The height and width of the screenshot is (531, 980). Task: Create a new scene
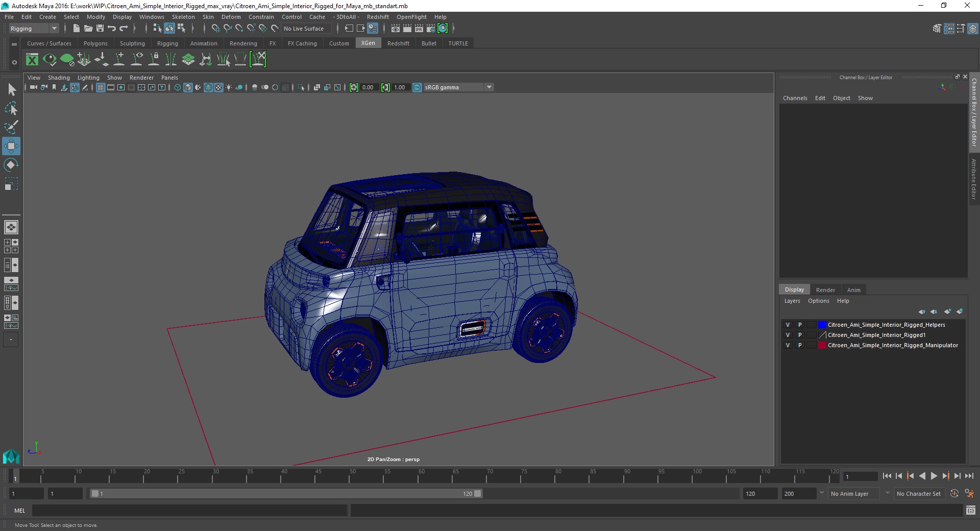coord(76,29)
